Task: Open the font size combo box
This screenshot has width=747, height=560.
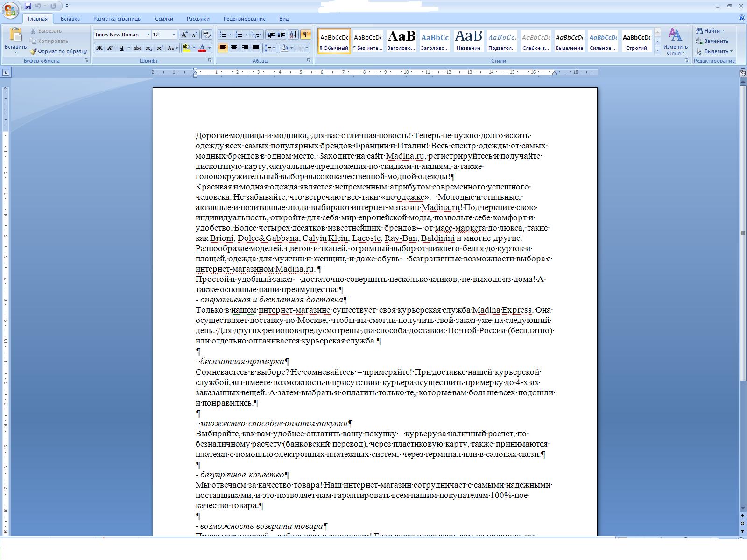Action: pos(164,35)
